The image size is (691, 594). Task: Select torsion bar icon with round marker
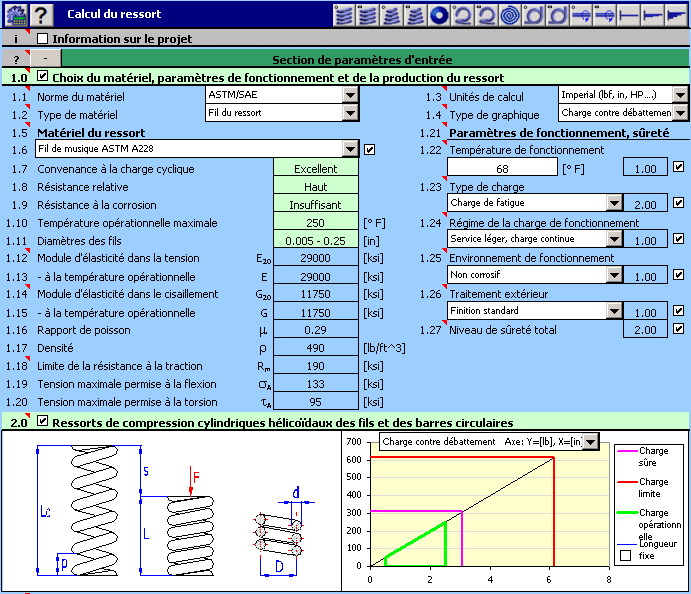pyautogui.click(x=582, y=15)
